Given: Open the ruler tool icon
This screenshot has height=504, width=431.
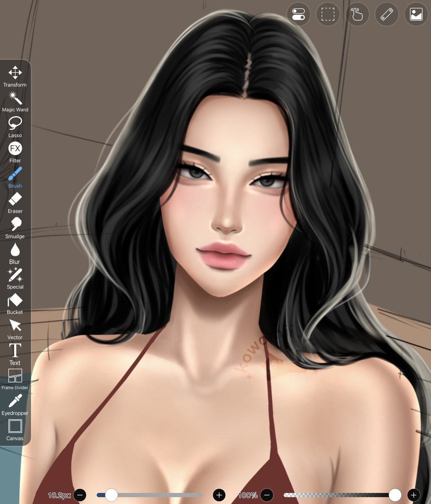Looking at the screenshot, I should click(387, 14).
